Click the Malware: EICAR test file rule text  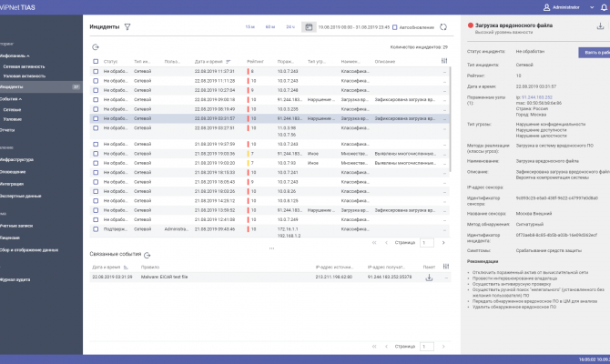pyautogui.click(x=164, y=278)
